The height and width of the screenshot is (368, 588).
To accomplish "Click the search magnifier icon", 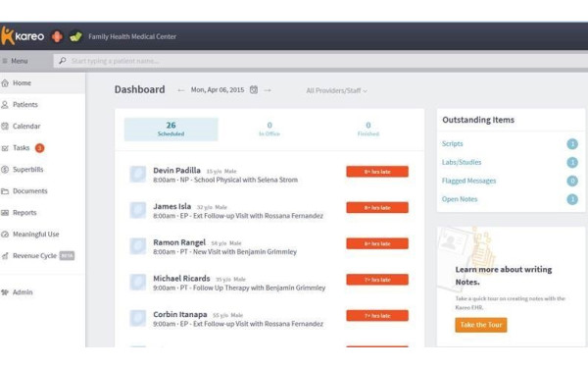I will [x=63, y=61].
